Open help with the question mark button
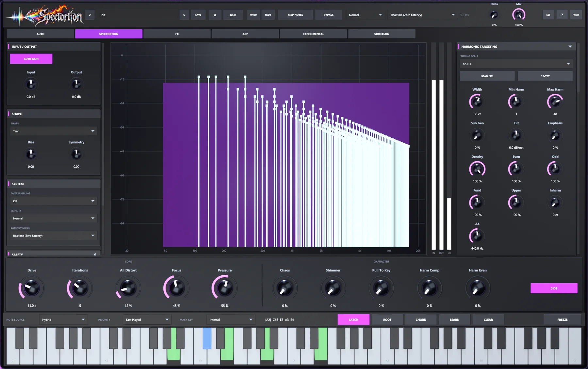 click(x=562, y=15)
